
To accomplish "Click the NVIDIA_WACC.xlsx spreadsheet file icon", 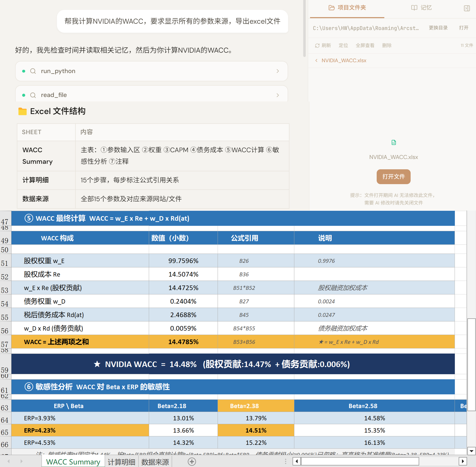I will [393, 142].
